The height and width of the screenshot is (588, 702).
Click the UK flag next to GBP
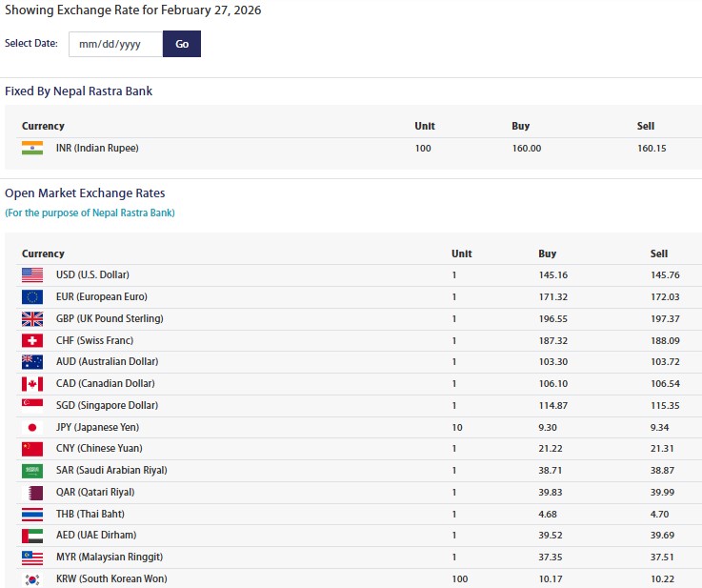coord(31,319)
